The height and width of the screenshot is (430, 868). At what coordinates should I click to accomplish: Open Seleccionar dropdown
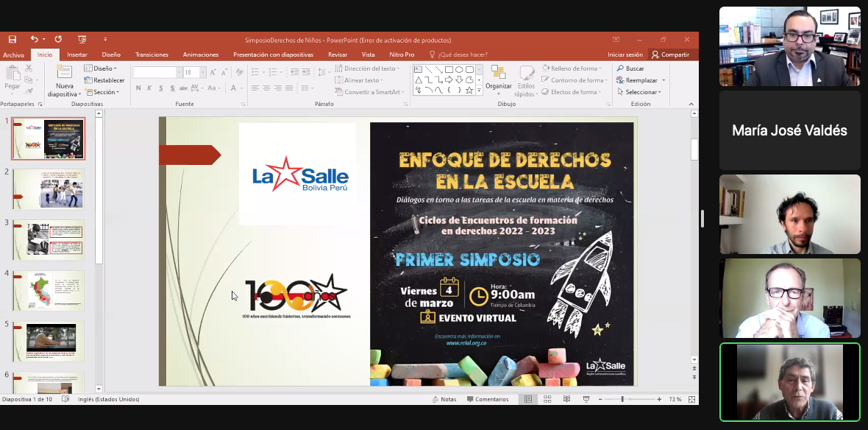pos(638,92)
